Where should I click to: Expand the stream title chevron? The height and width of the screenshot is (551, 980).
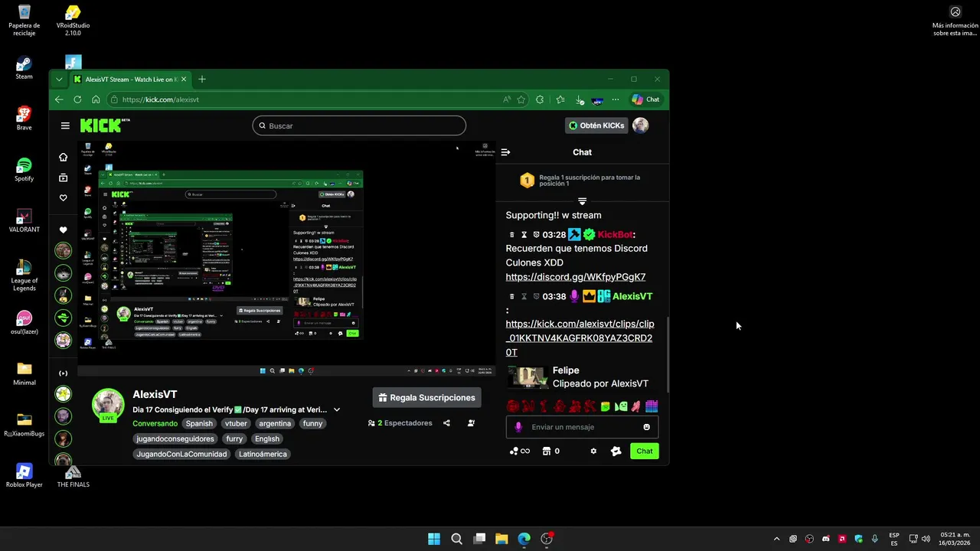tap(336, 409)
